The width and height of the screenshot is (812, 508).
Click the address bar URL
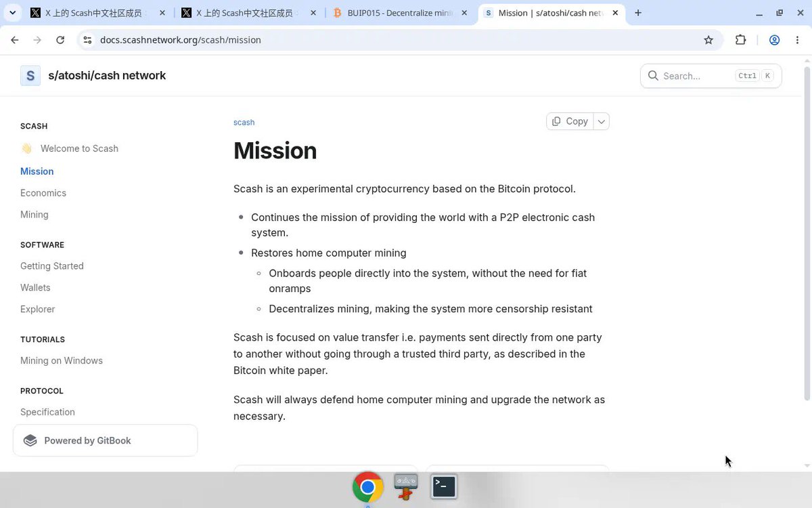click(181, 40)
